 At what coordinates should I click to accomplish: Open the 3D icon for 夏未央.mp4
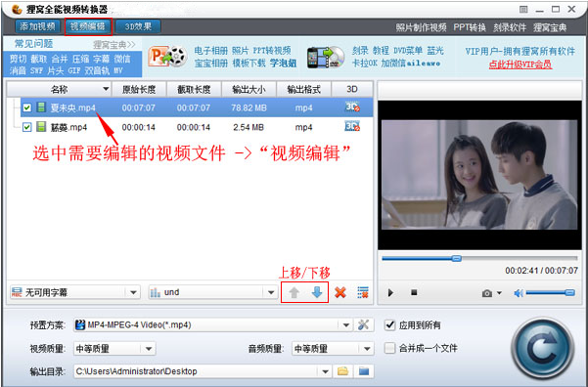tap(352, 107)
